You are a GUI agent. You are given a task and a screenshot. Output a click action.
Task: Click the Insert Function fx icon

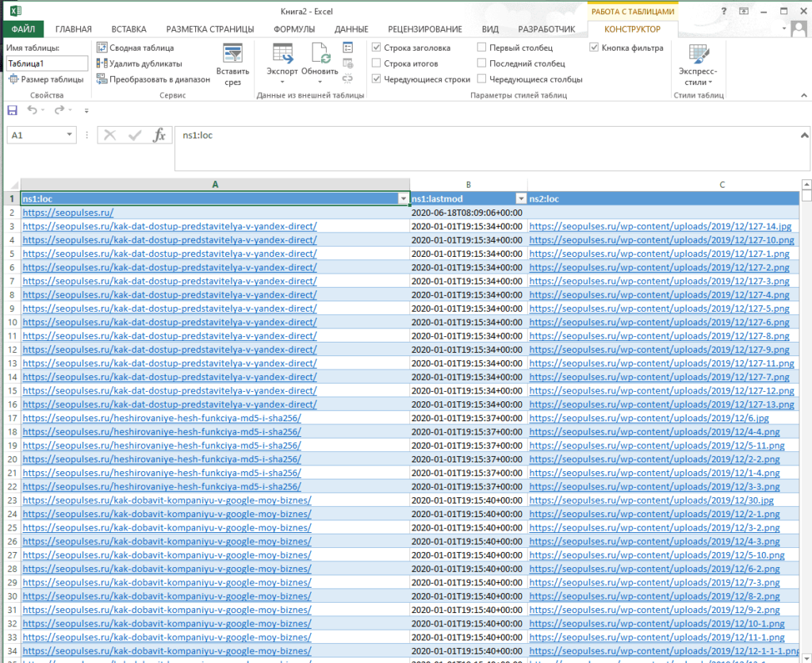pos(159,136)
